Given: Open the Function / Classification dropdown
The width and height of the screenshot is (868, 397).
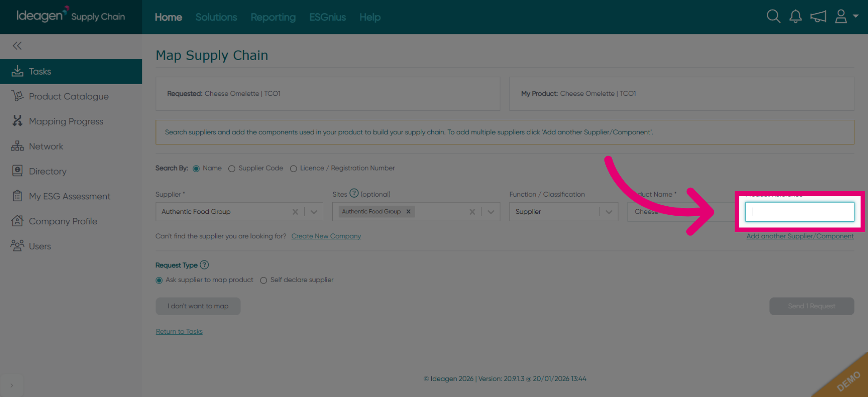Looking at the screenshot, I should click(x=564, y=212).
